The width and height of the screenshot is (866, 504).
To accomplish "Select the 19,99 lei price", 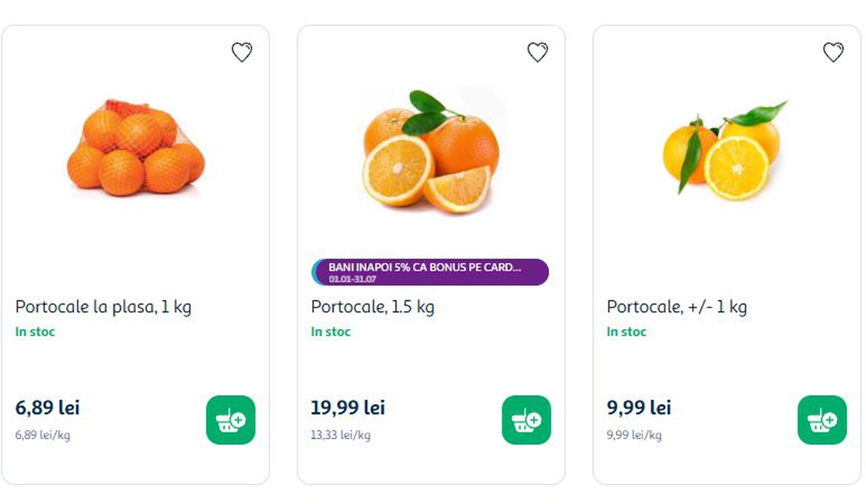I will 348,408.
